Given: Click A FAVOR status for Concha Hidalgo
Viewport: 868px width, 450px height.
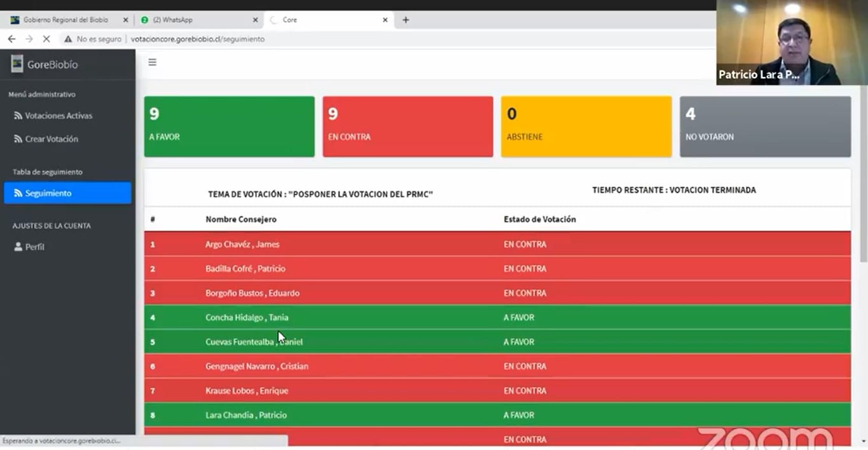Looking at the screenshot, I should click(519, 317).
